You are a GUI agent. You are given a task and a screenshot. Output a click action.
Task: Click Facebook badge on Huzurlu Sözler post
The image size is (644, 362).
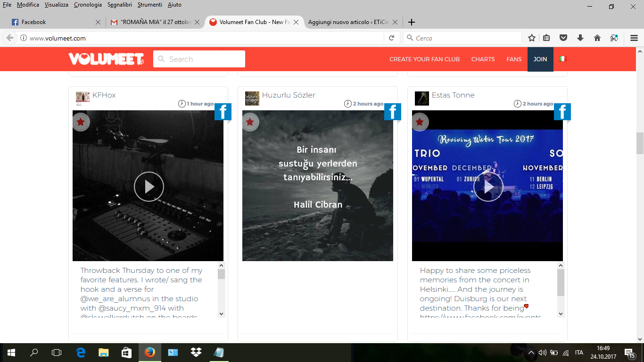(x=393, y=112)
